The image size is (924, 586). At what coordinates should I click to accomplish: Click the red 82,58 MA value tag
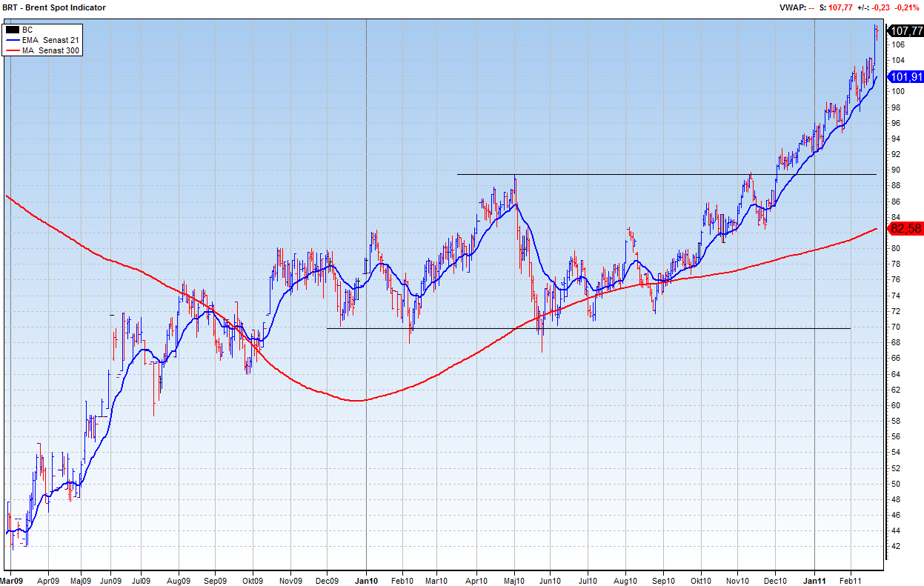pyautogui.click(x=905, y=228)
